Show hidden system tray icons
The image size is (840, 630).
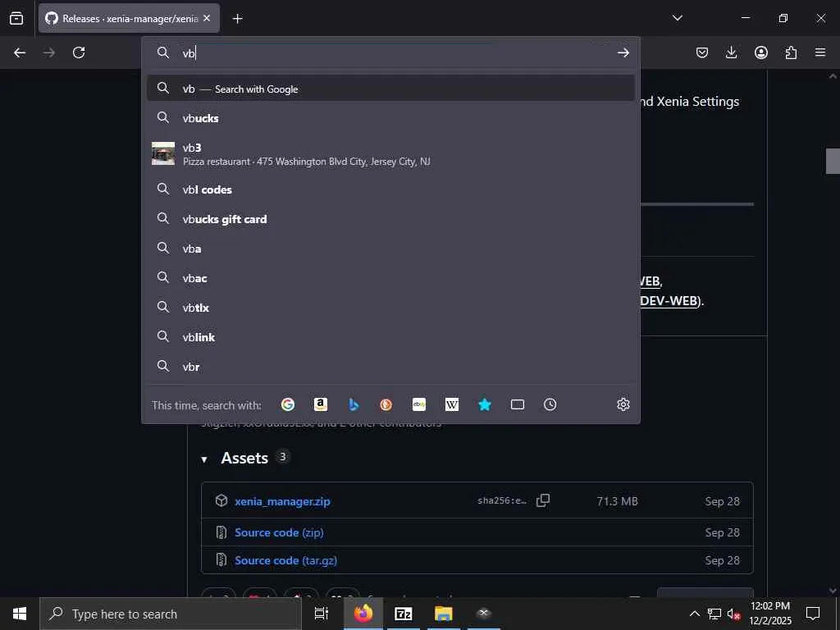[694, 614]
